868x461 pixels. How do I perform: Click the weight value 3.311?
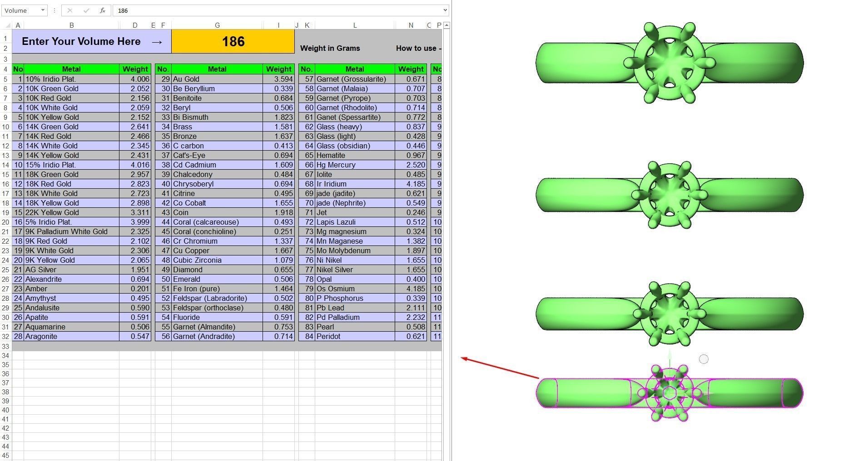135,212
